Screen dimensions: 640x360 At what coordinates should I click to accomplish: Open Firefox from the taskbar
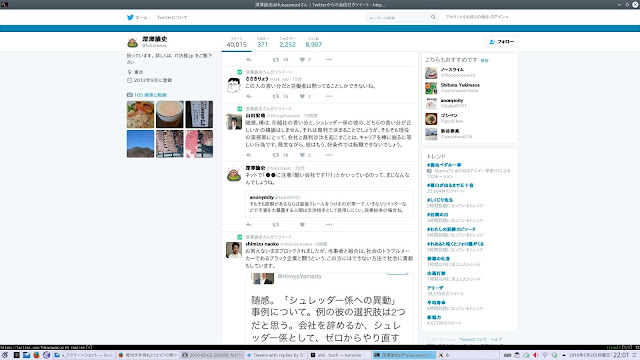(x=36, y=355)
